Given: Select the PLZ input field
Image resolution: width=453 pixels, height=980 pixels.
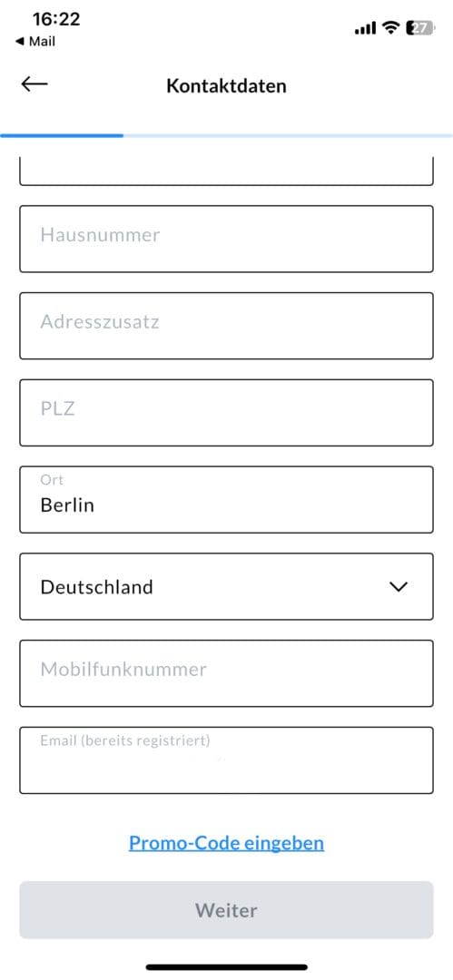Looking at the screenshot, I should tap(226, 413).
